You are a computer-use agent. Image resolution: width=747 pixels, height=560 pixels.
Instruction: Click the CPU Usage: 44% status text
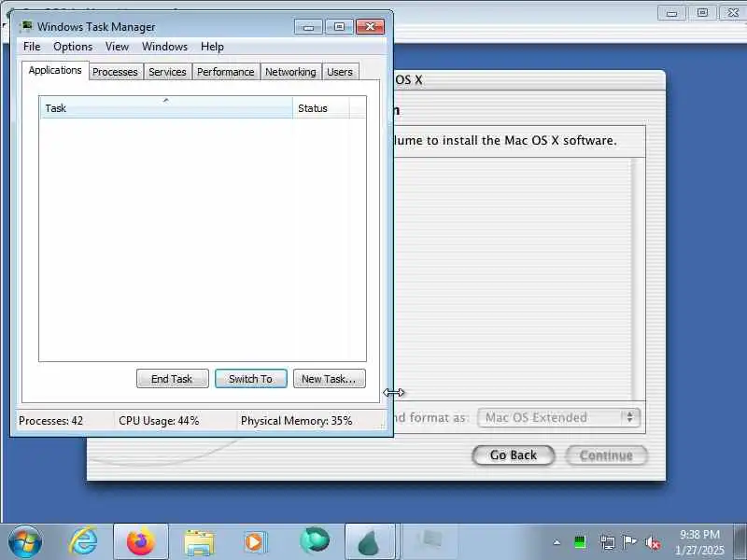(159, 421)
